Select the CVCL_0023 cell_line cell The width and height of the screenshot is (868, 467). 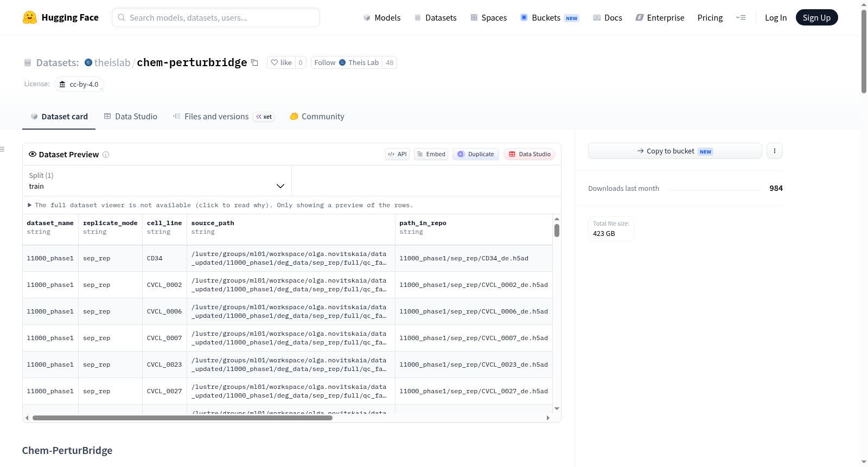tap(164, 364)
